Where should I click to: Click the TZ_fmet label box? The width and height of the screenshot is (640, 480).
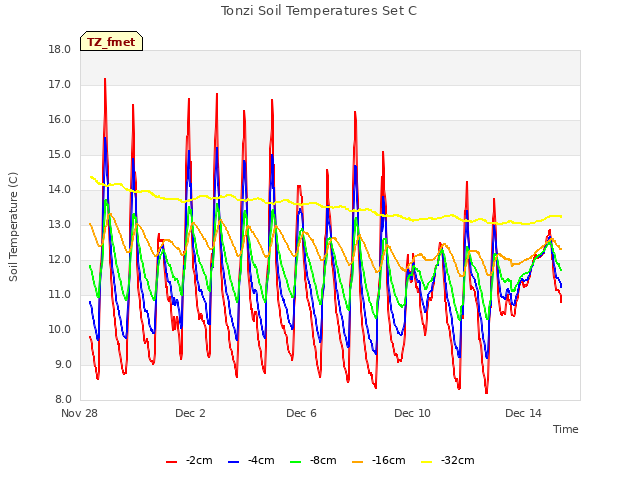coord(111,42)
